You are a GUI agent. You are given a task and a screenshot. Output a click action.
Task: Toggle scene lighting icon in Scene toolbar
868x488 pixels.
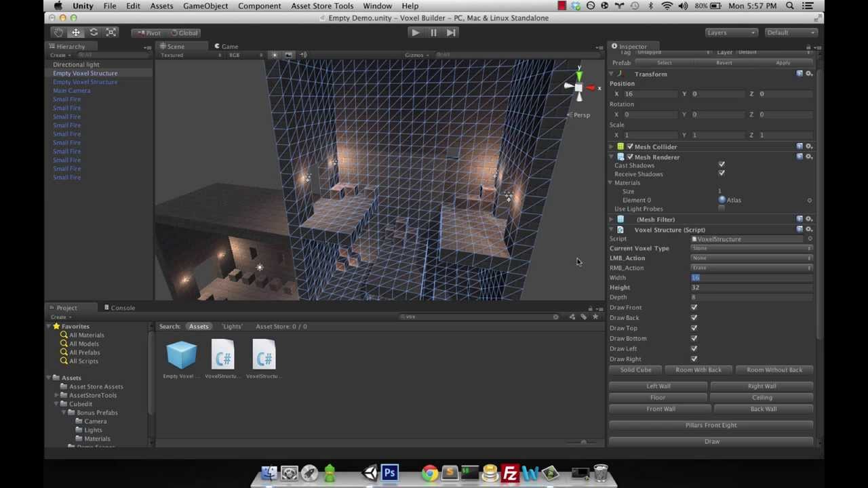point(275,55)
